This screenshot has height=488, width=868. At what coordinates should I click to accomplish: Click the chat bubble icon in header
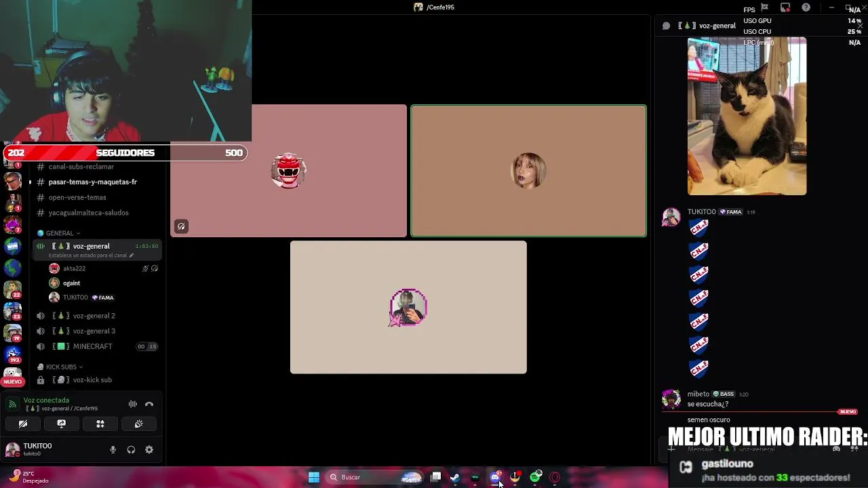pyautogui.click(x=666, y=26)
